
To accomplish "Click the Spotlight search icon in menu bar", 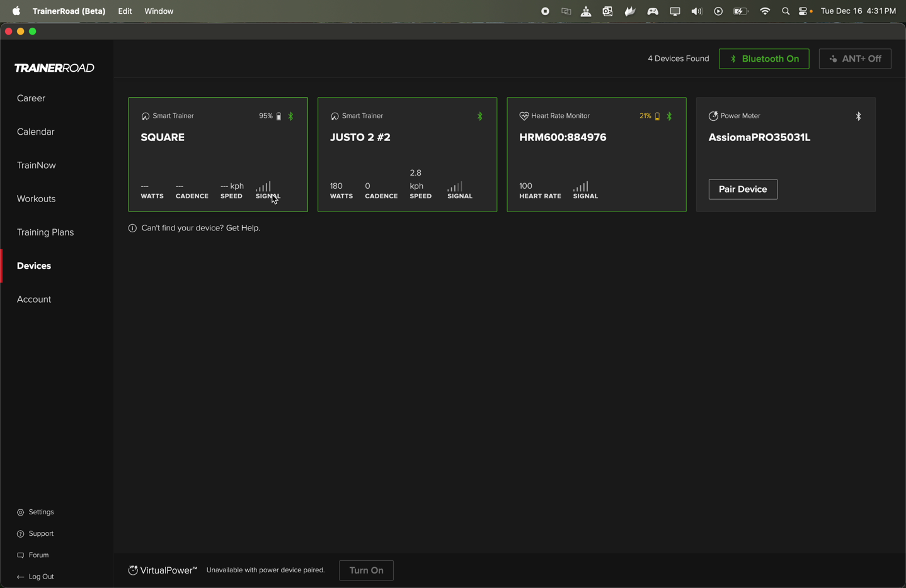I will coord(785,11).
